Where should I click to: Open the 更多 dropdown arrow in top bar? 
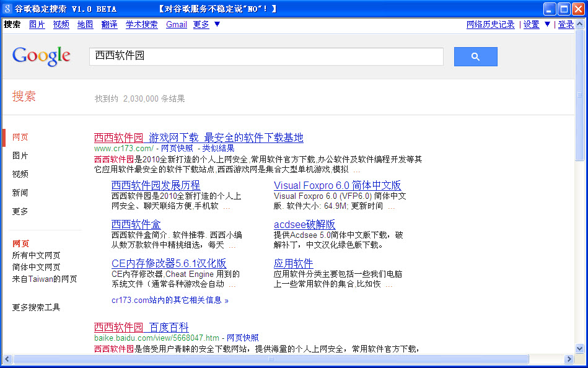click(217, 24)
